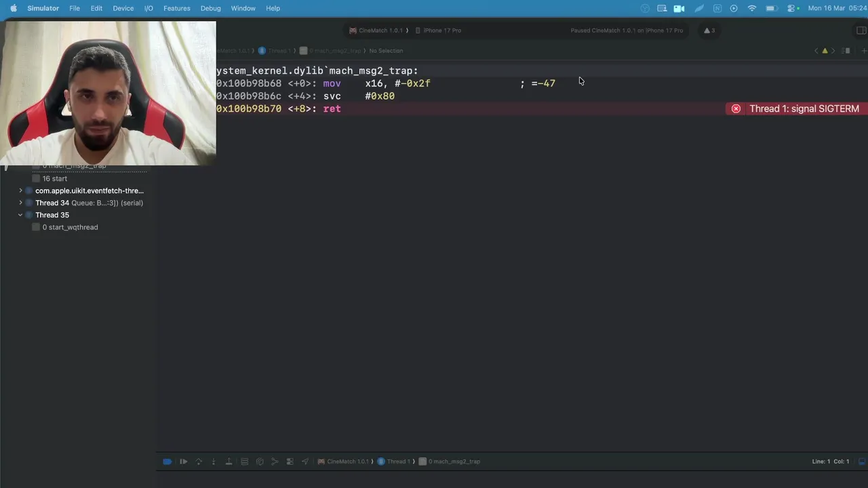Open the Features menu
The height and width of the screenshot is (488, 868).
click(x=176, y=8)
